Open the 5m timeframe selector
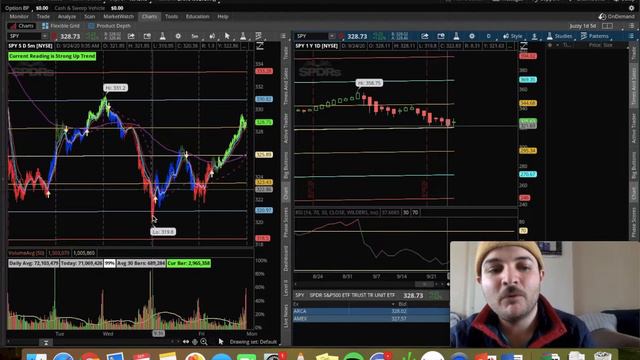The height and width of the screenshot is (360, 640). 195,36
